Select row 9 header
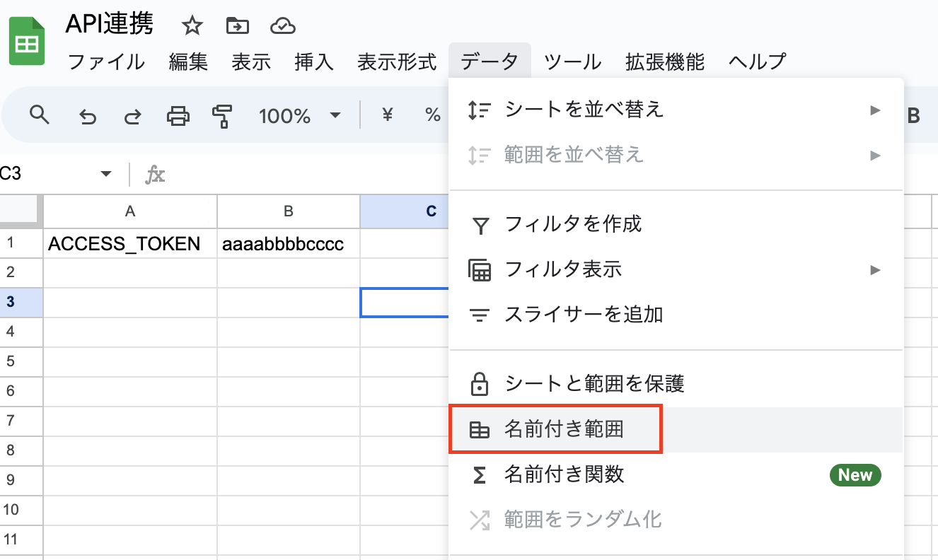This screenshot has height=560, width=938. (21, 481)
